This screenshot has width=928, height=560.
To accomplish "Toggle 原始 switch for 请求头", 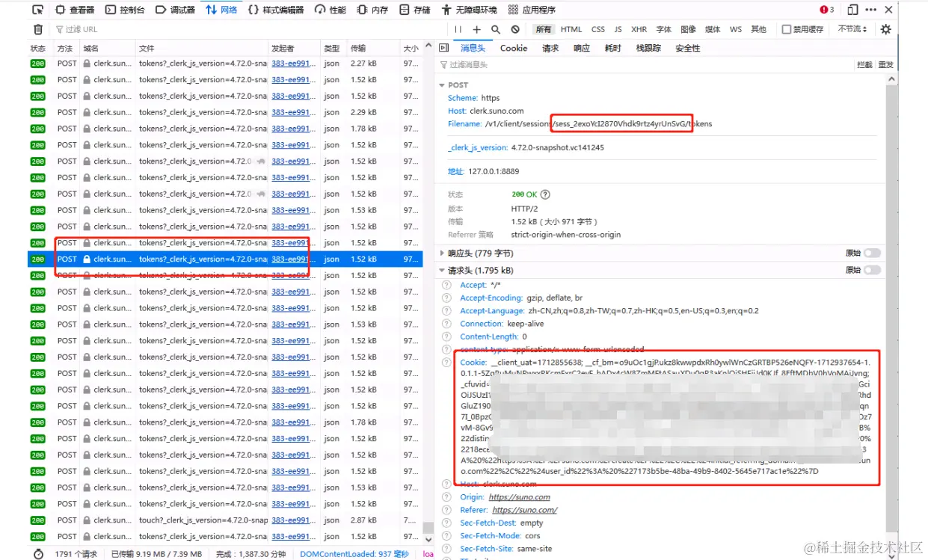I will (x=872, y=270).
